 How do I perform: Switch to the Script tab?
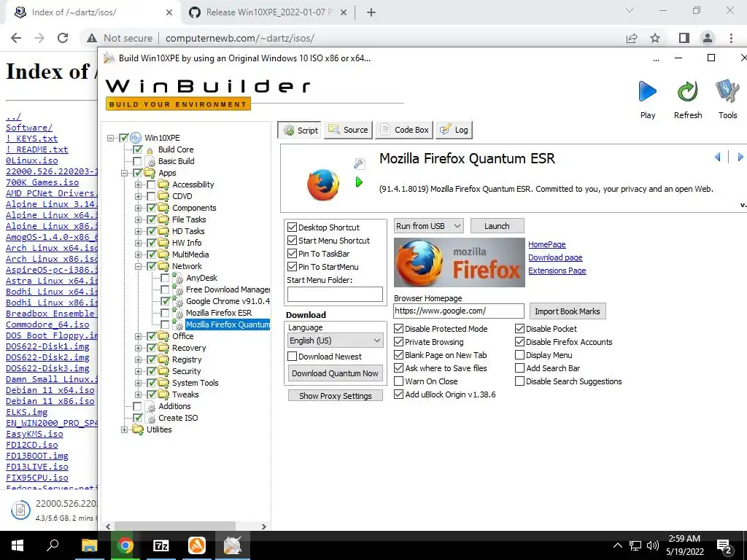[x=300, y=130]
